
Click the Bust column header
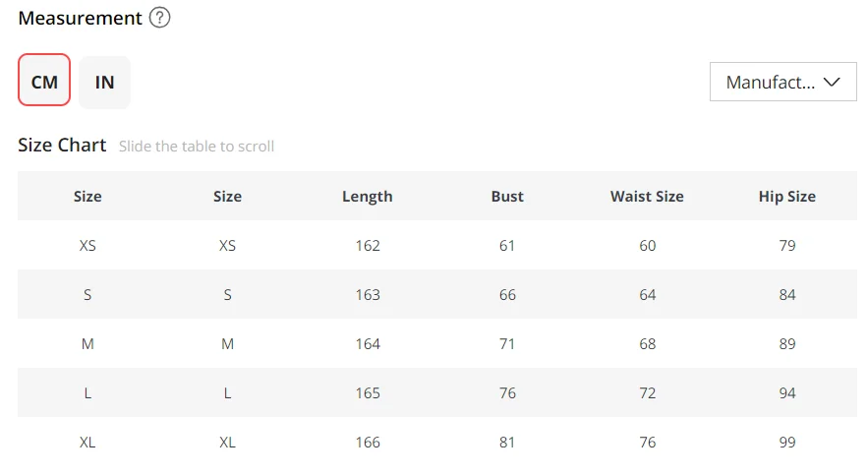(507, 196)
